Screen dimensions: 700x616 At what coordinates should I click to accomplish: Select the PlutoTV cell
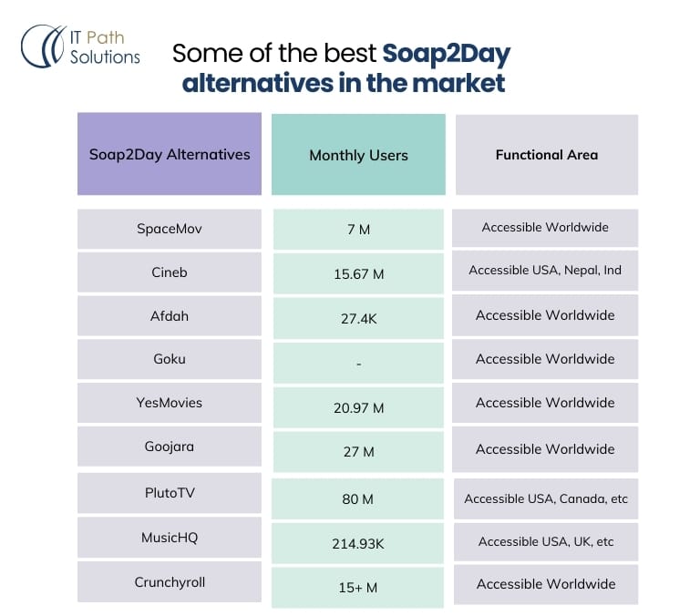pyautogui.click(x=170, y=493)
